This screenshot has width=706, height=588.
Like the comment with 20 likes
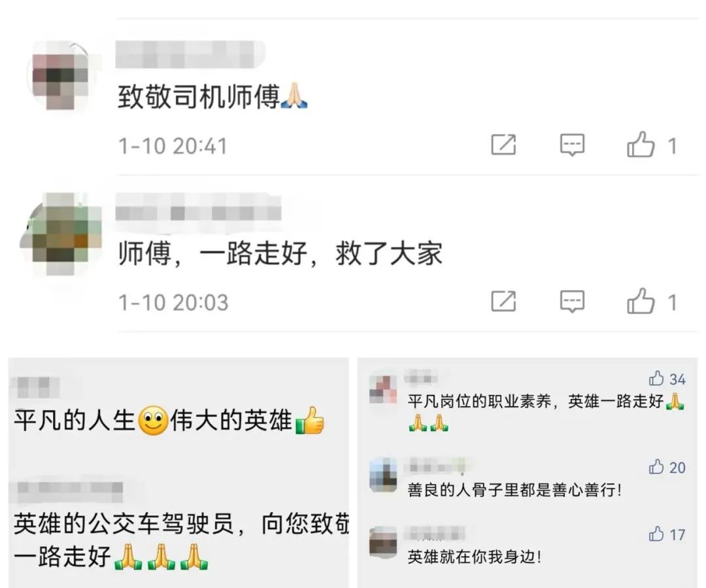click(656, 467)
